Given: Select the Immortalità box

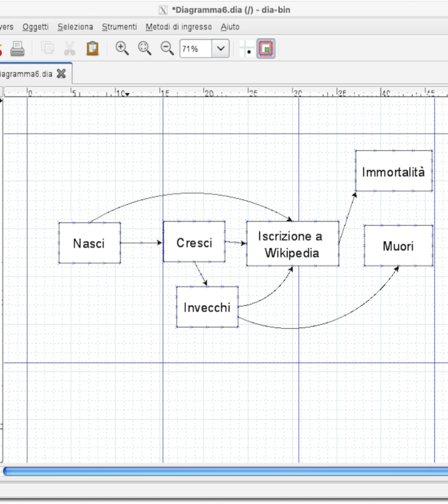Looking at the screenshot, I should pos(394,170).
